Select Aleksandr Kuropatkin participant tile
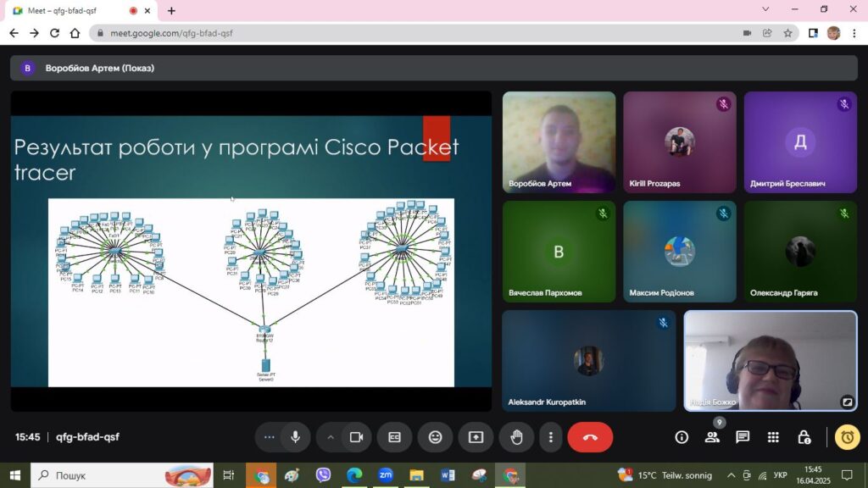This screenshot has width=868, height=488. [589, 361]
